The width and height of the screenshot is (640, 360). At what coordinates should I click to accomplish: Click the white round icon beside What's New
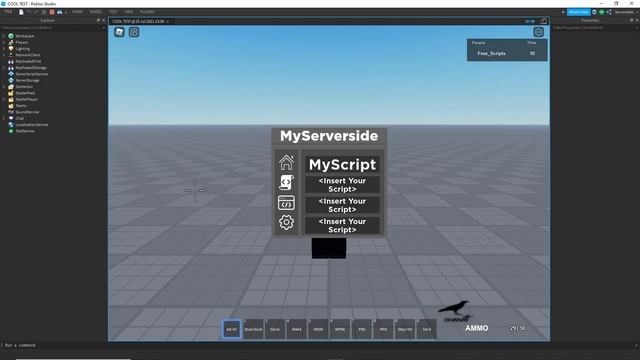[x=594, y=12]
